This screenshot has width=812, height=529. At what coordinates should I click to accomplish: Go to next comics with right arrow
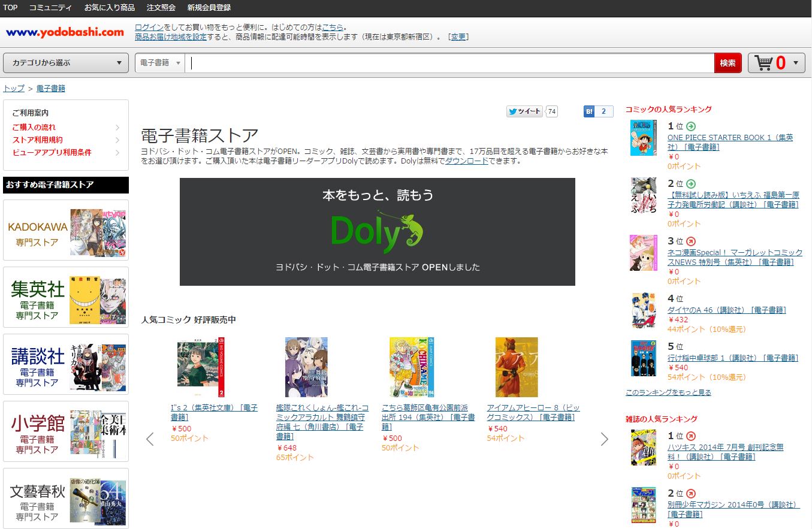pyautogui.click(x=604, y=439)
